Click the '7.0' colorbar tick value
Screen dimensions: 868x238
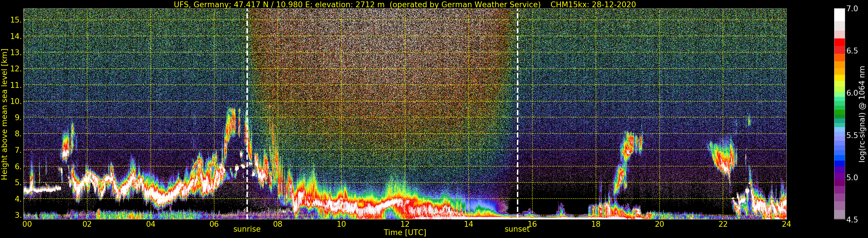pyautogui.click(x=852, y=9)
